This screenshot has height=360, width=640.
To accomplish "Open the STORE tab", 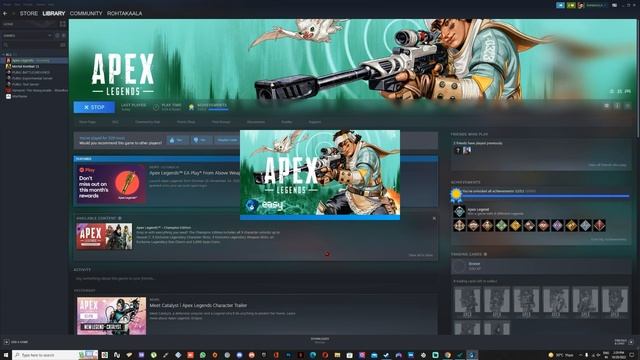I will (x=29, y=13).
